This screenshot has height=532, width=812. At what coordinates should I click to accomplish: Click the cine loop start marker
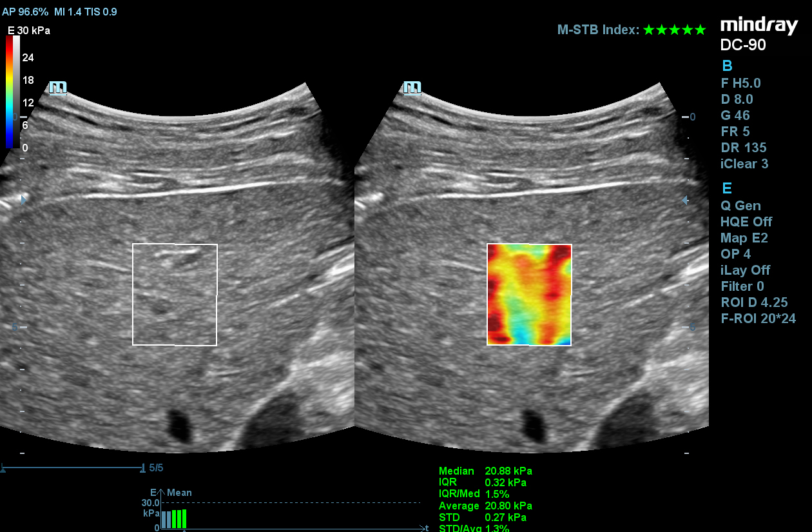[3, 468]
